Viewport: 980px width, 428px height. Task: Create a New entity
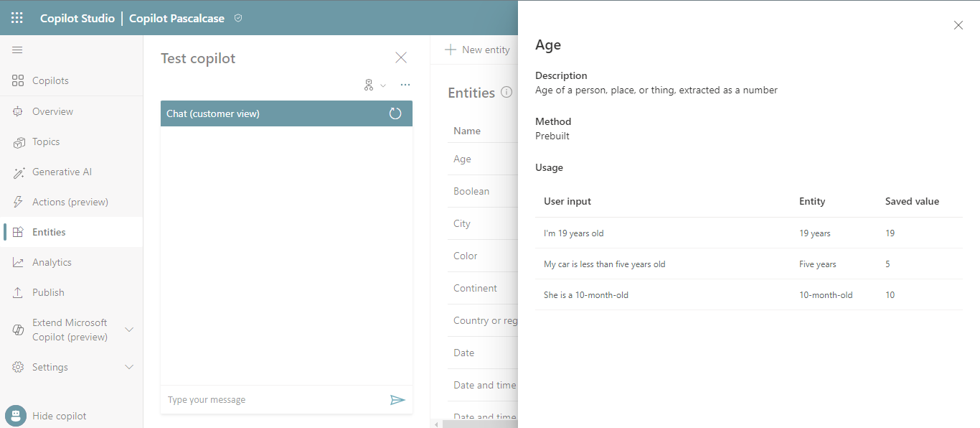tap(477, 50)
